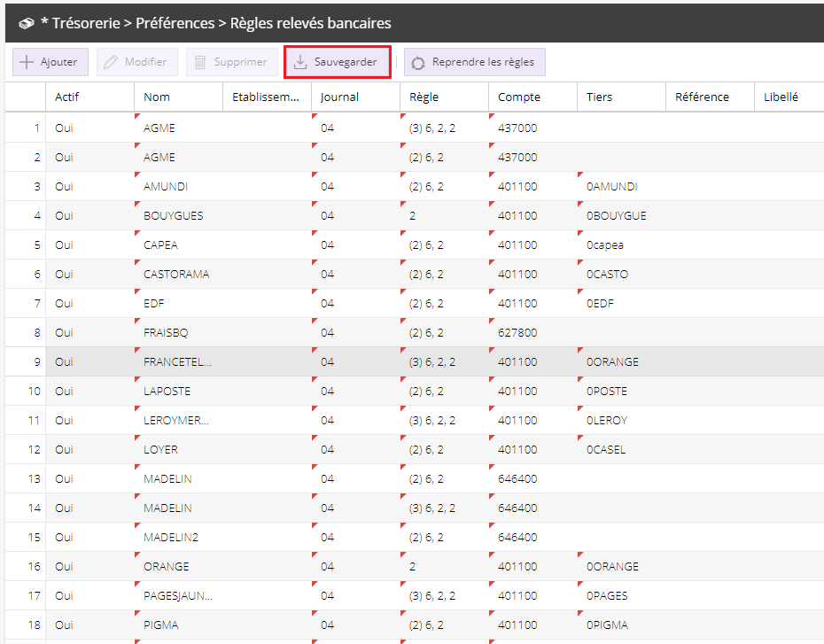Image resolution: width=824 pixels, height=644 pixels.
Task: Select the BOUYGUES name cell
Action: 179,216
